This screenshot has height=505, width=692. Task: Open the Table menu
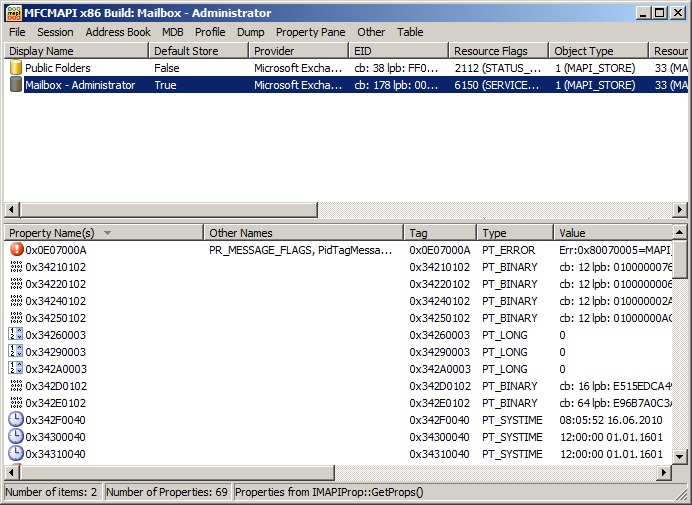coord(410,32)
